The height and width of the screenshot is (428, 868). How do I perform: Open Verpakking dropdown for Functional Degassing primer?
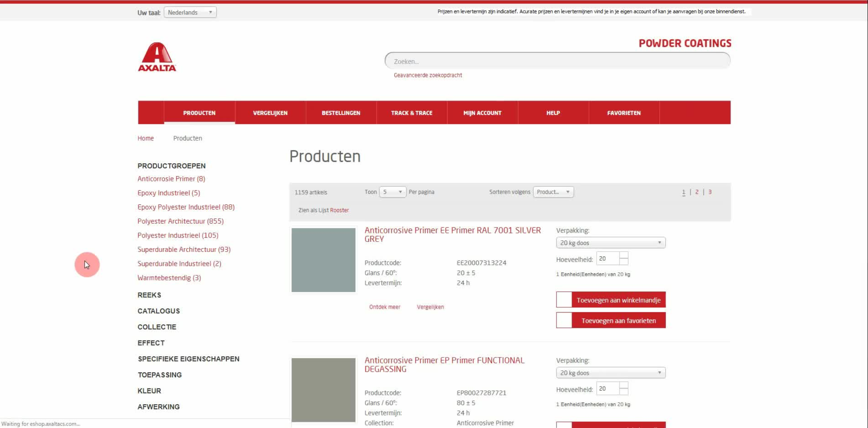pos(611,373)
